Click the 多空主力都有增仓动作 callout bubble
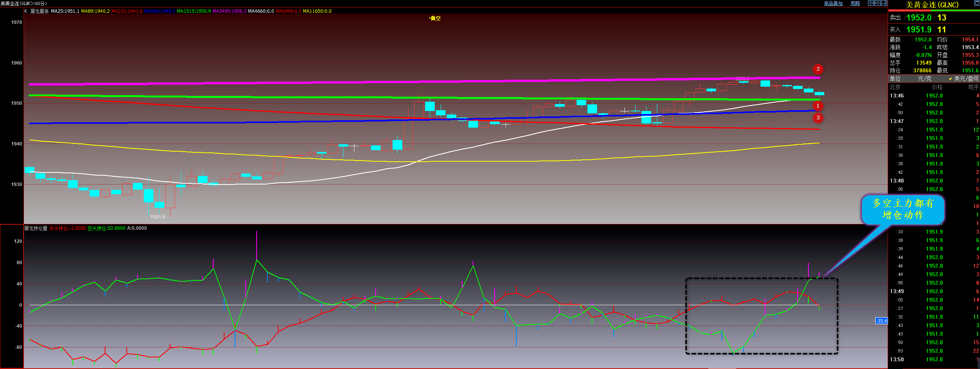980x369 pixels. click(903, 209)
